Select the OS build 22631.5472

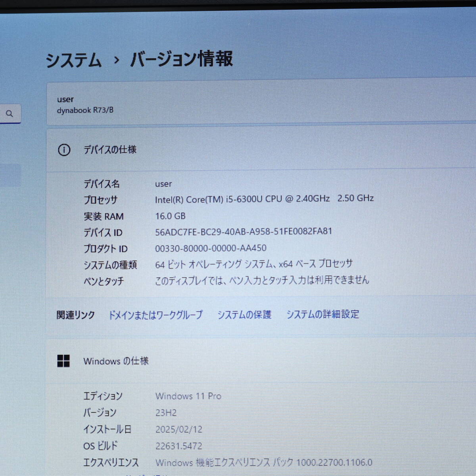point(179,446)
